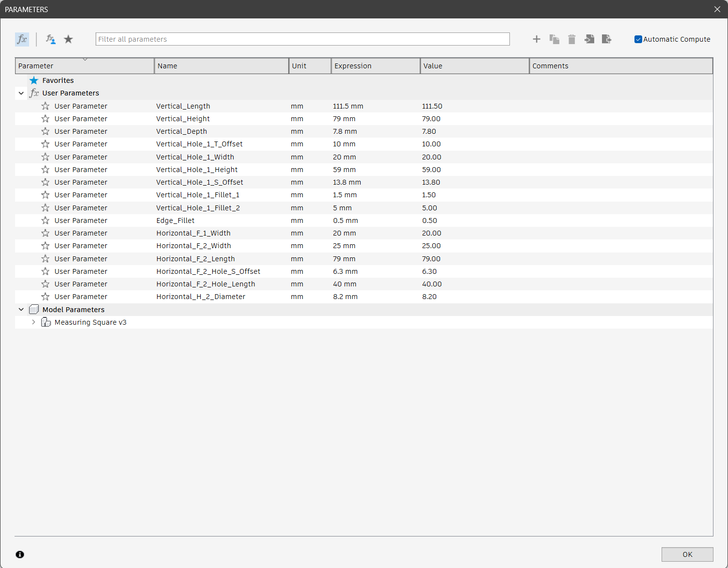Click the import parameters icon
This screenshot has height=568, width=728.
click(x=589, y=39)
